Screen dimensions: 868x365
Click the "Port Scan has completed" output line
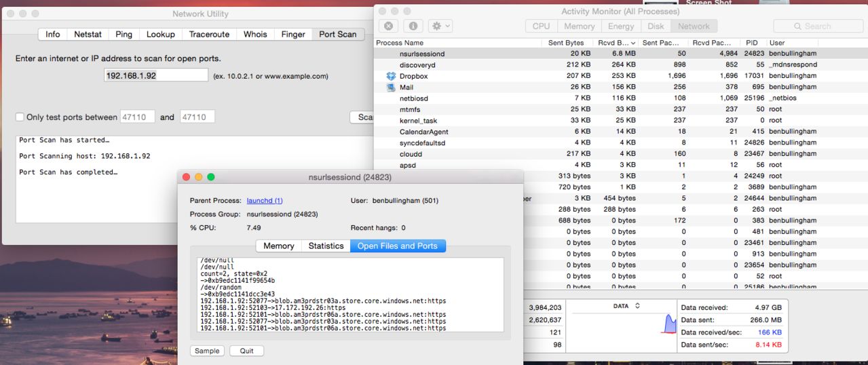69,172
